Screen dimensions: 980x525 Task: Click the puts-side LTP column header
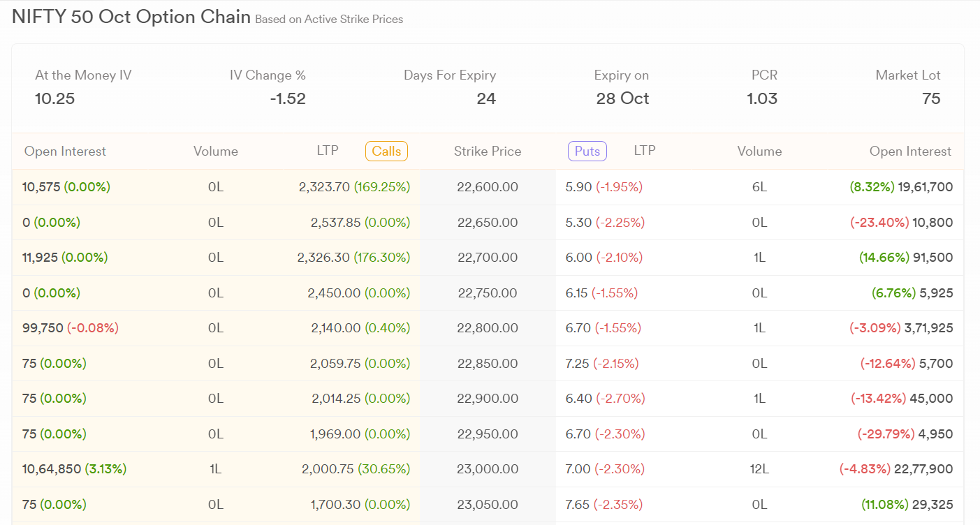[x=644, y=151]
